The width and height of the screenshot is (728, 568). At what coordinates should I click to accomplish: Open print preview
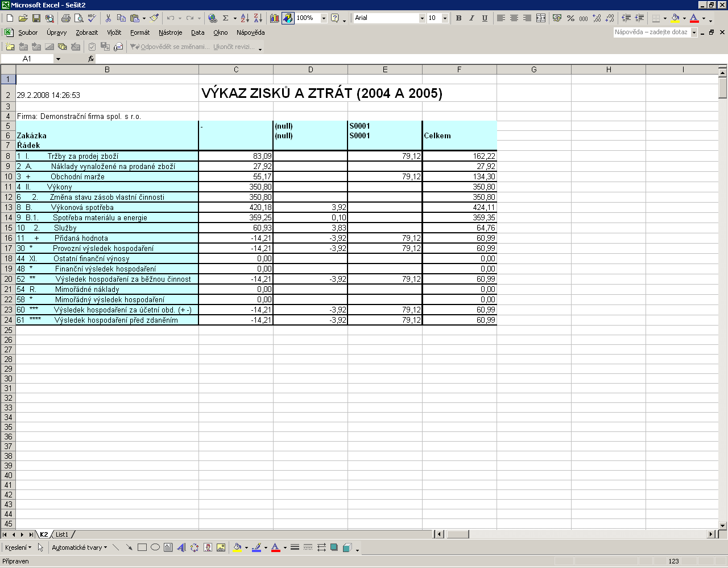[78, 18]
